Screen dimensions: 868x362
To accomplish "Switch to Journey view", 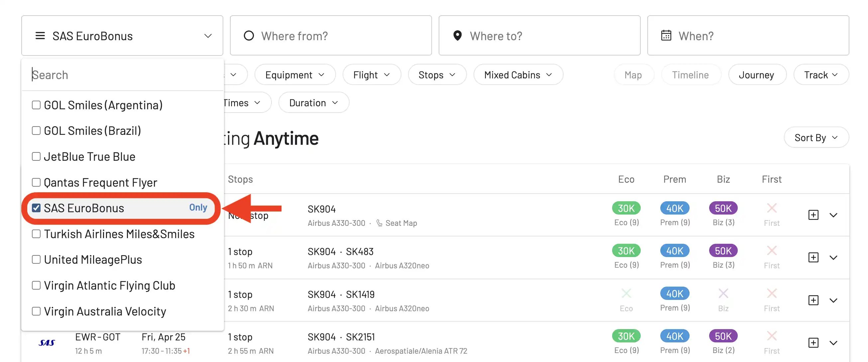I will coord(757,75).
